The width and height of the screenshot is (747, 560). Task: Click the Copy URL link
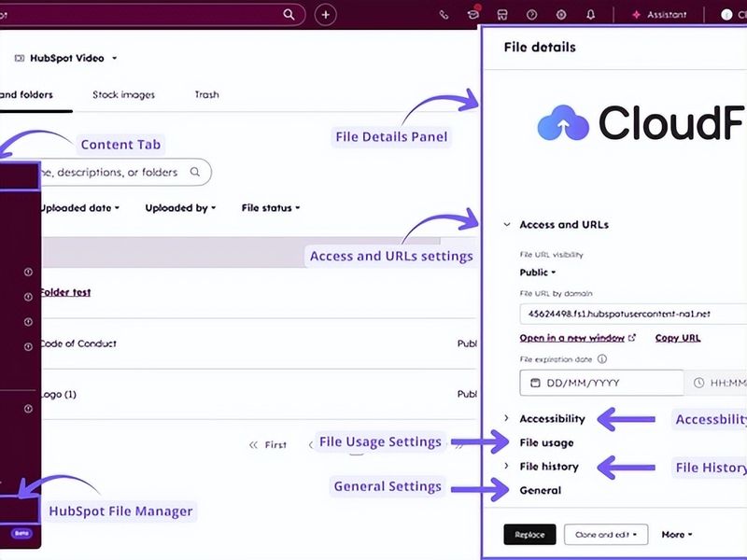coord(678,338)
